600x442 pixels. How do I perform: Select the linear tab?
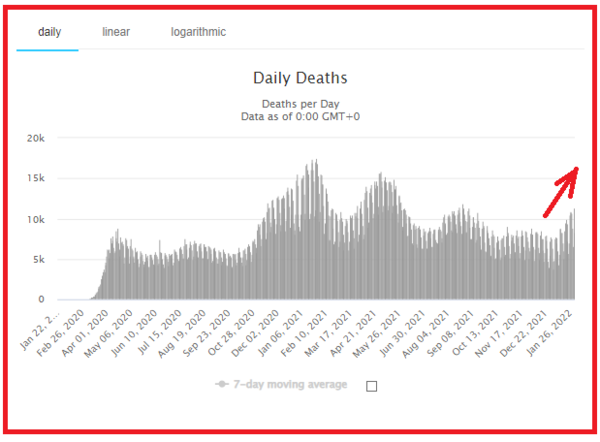(116, 32)
